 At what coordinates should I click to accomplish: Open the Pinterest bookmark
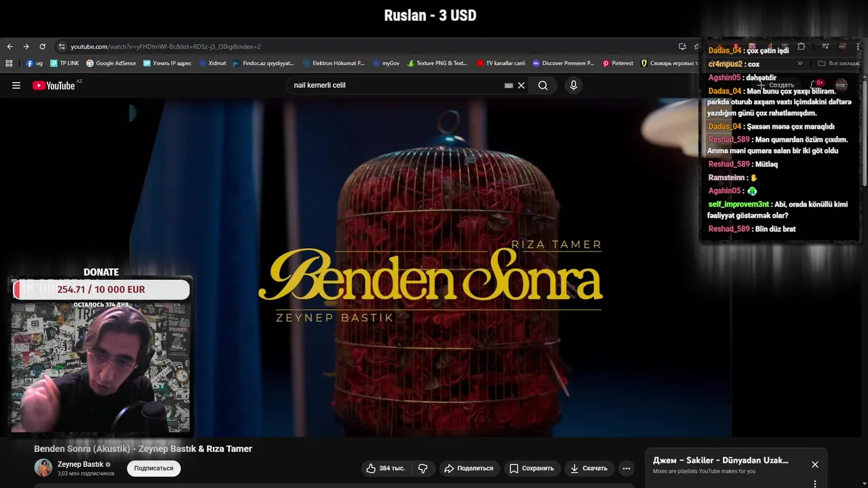click(x=618, y=63)
